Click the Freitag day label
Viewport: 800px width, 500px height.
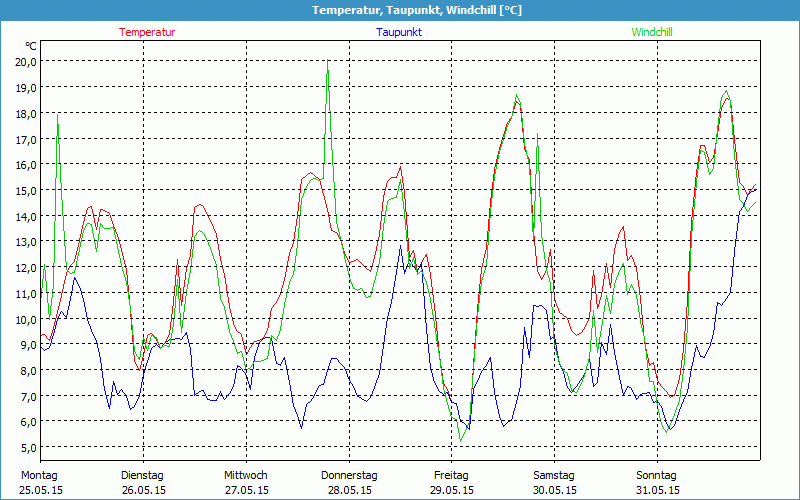point(451,476)
